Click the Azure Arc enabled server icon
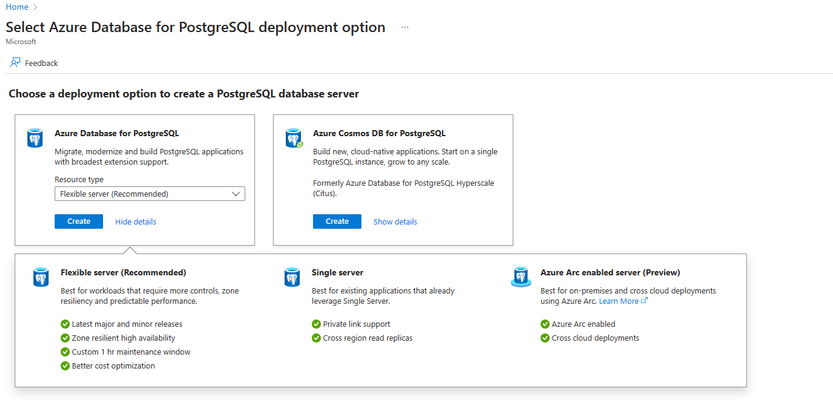 pos(521,277)
